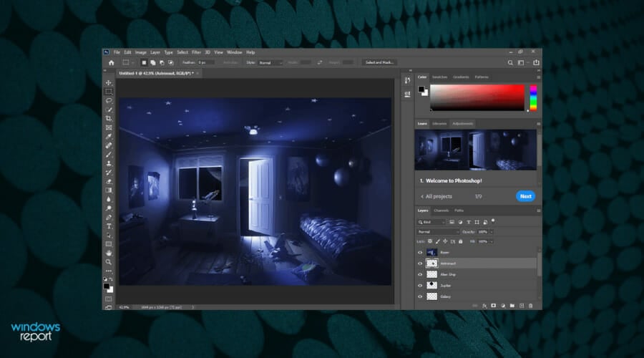Image resolution: width=644 pixels, height=358 pixels.
Task: Select the Crop tool
Action: (109, 119)
